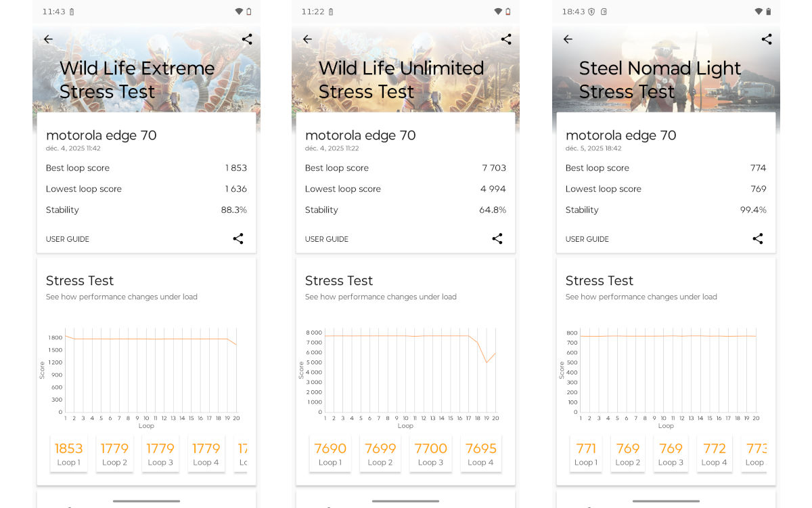This screenshot has height=508, width=812.
Task: Tap Loop 3 tile with score 7700
Action: point(430,454)
